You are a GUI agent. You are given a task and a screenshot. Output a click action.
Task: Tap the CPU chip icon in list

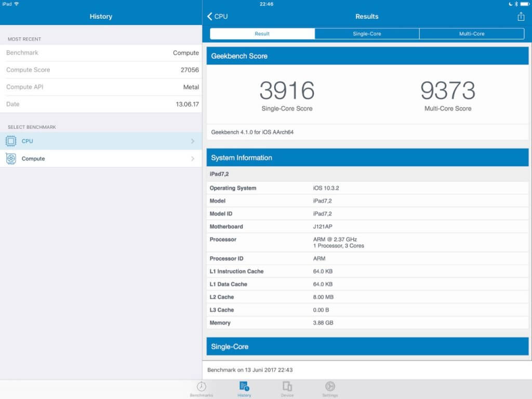pos(11,141)
